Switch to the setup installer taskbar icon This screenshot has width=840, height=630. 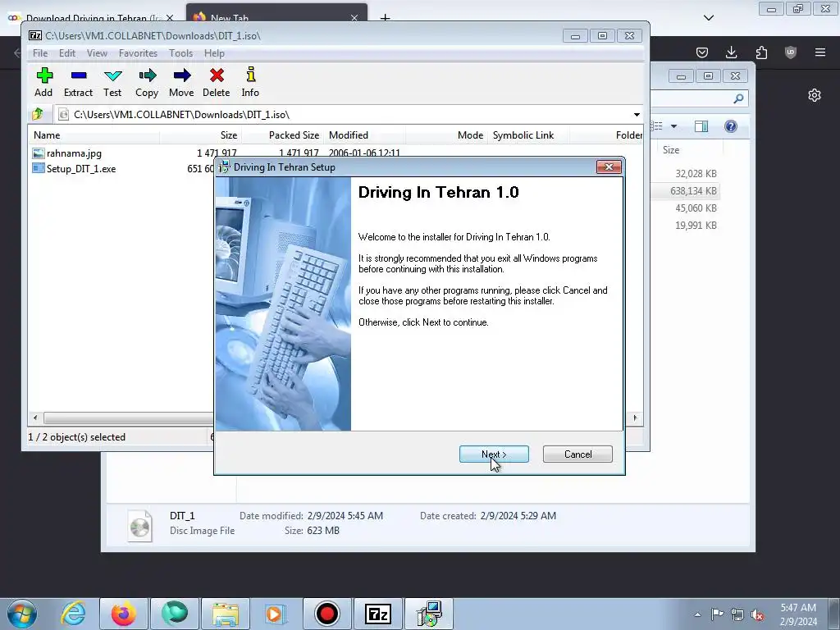click(429, 614)
